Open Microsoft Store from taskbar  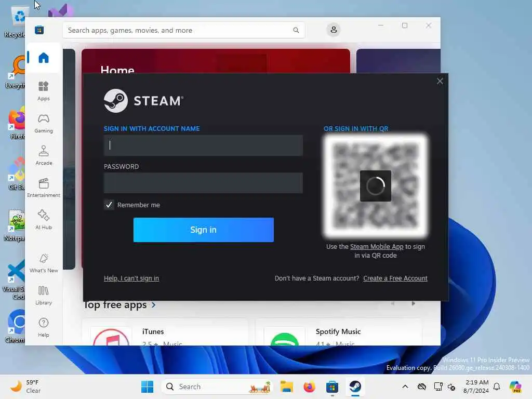click(x=332, y=387)
